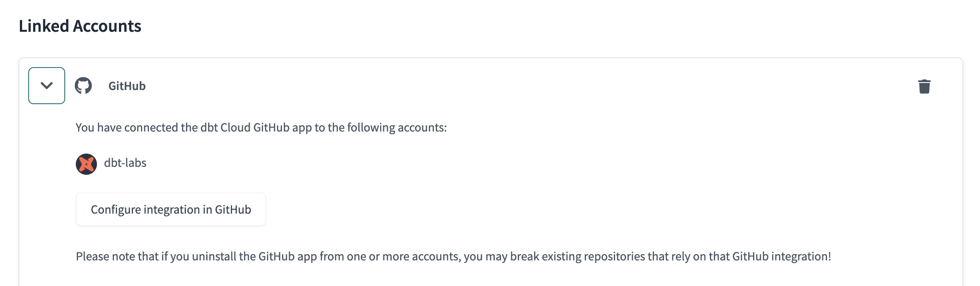Remove the GitHub linked account via the trash button
Viewport: 980px width, 286px height.
pyautogui.click(x=924, y=86)
